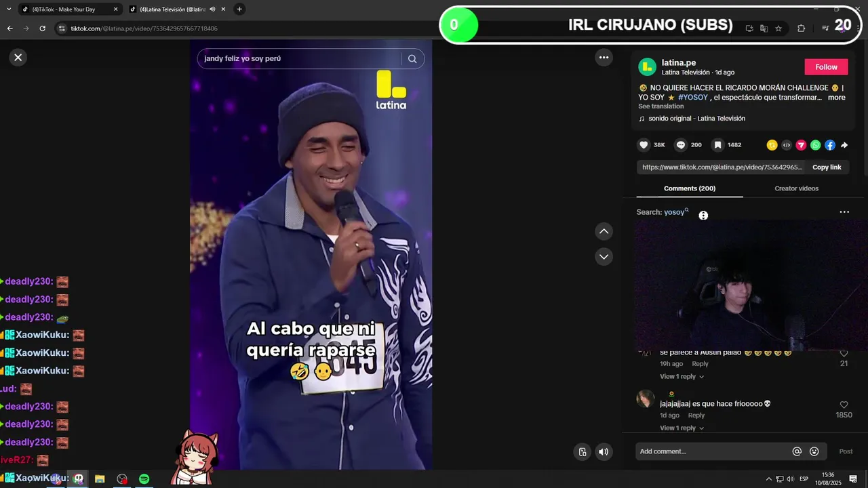Reload the page with the refresh icon
This screenshot has height=488, width=868.
pyautogui.click(x=42, y=28)
